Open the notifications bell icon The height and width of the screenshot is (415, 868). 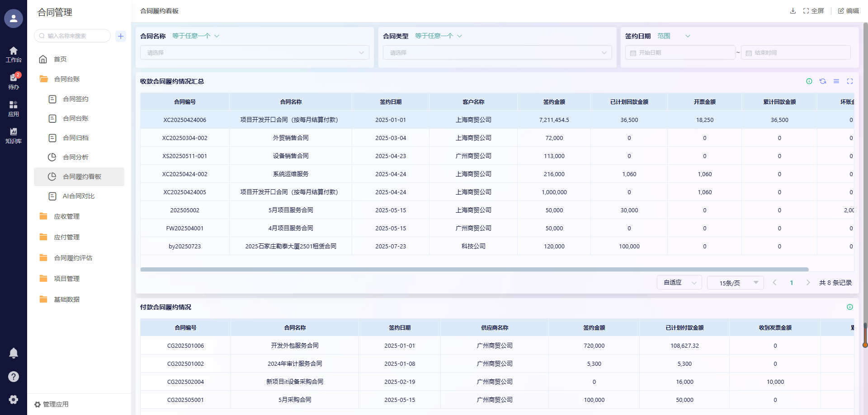[14, 353]
